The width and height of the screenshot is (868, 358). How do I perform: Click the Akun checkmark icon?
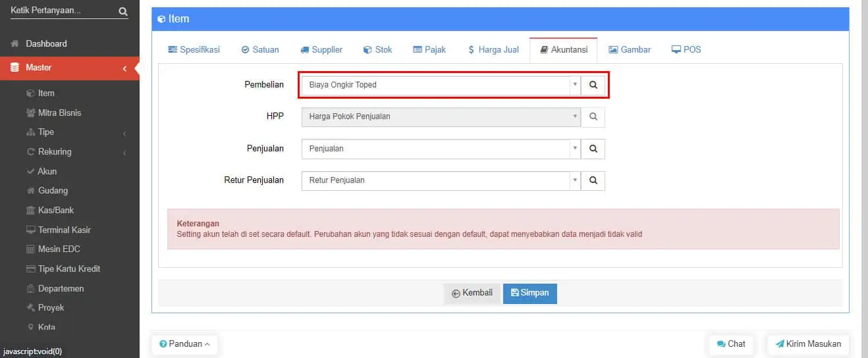click(x=30, y=171)
